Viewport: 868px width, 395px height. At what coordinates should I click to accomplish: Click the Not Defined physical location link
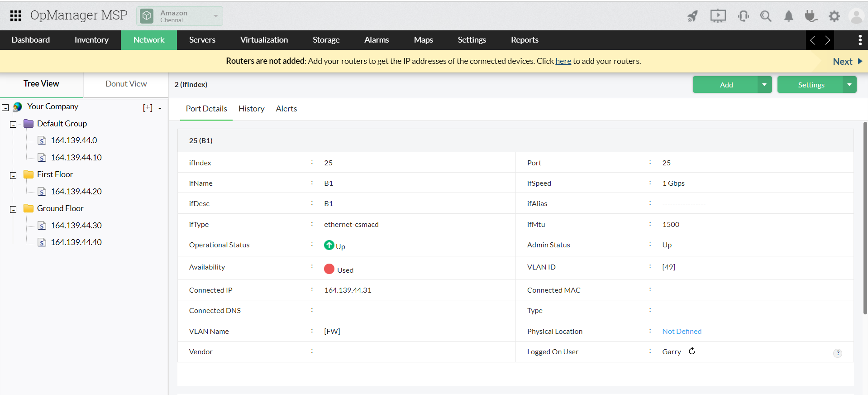tap(682, 331)
